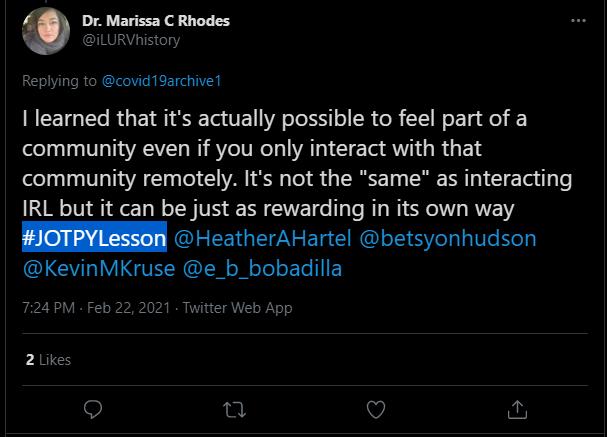View the 2 Likes list
The width and height of the screenshot is (607, 437).
tap(48, 359)
